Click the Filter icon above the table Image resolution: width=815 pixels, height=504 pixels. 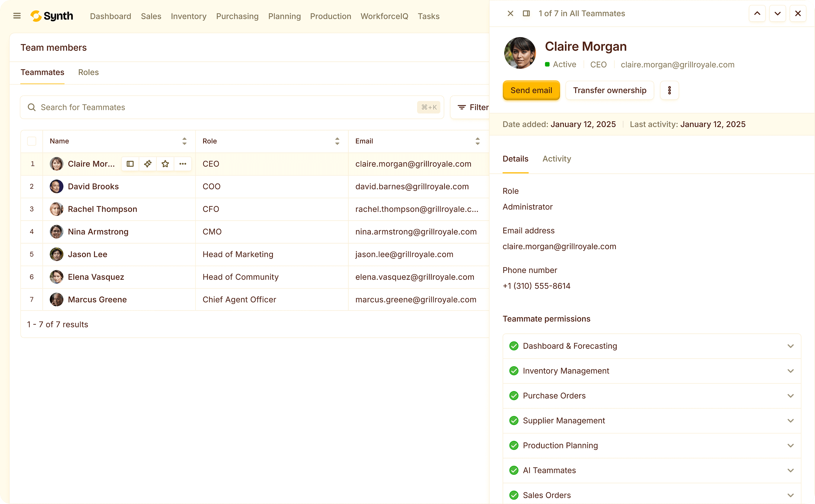click(462, 107)
